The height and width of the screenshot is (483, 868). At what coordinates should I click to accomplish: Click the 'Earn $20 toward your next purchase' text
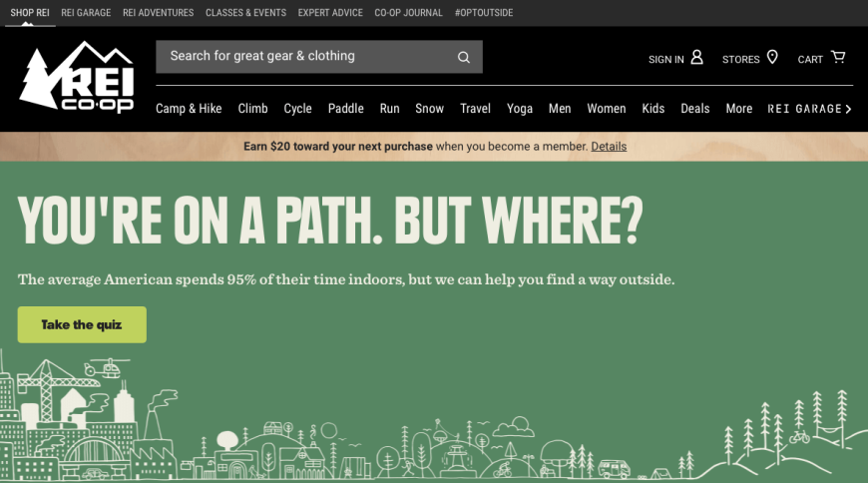click(x=338, y=147)
